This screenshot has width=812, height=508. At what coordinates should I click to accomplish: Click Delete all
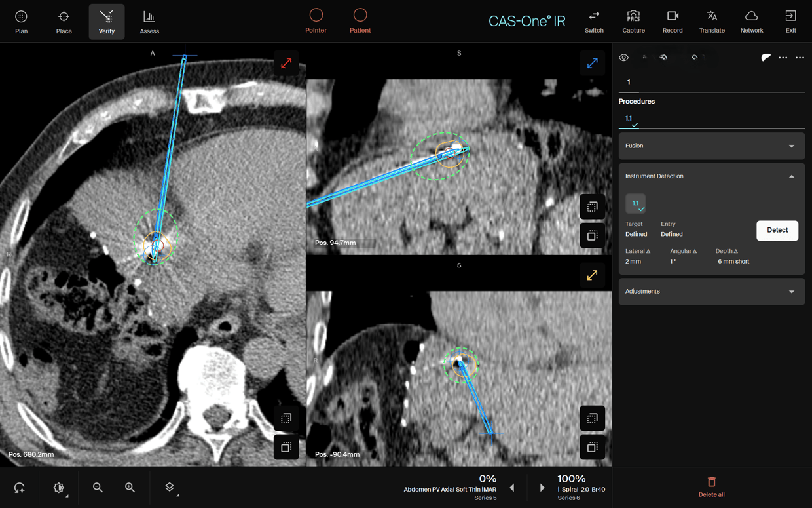click(x=711, y=487)
